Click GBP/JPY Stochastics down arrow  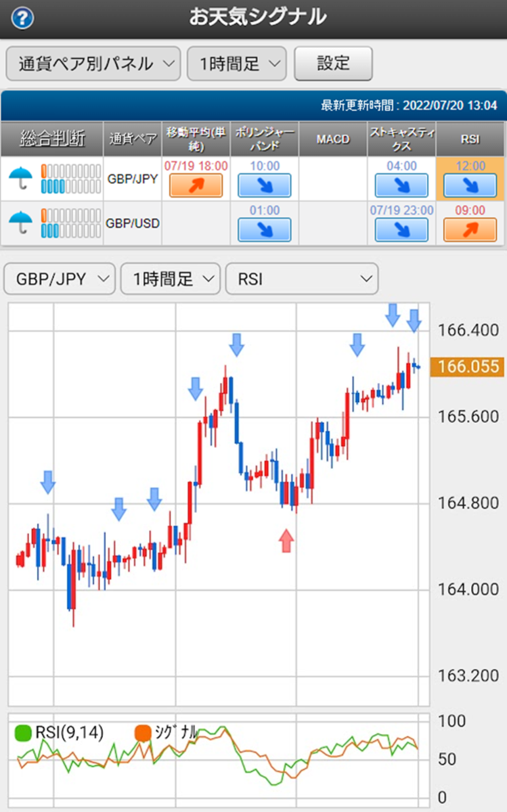pos(401,185)
